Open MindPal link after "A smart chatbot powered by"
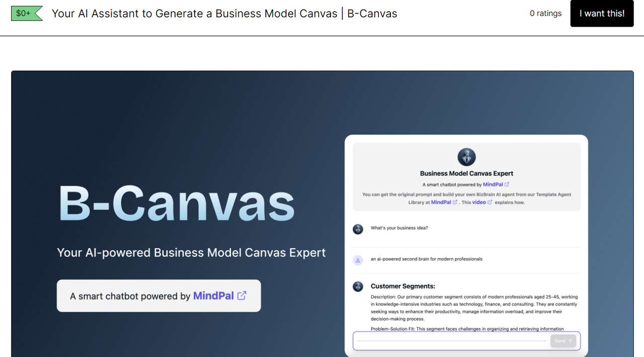644x357 pixels. click(493, 185)
